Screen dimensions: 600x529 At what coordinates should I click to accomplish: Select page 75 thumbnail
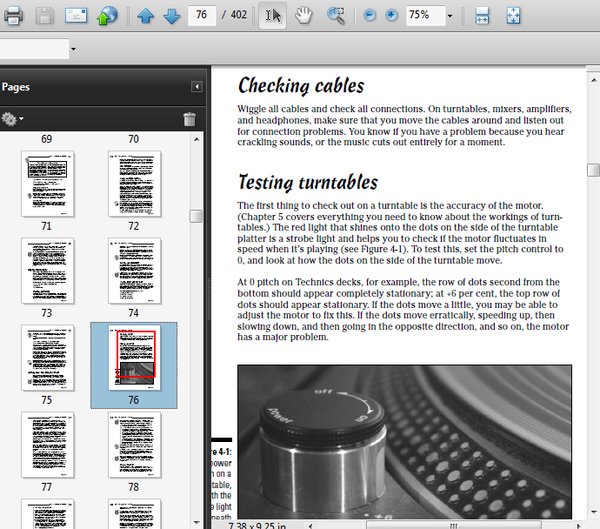pyautogui.click(x=47, y=357)
